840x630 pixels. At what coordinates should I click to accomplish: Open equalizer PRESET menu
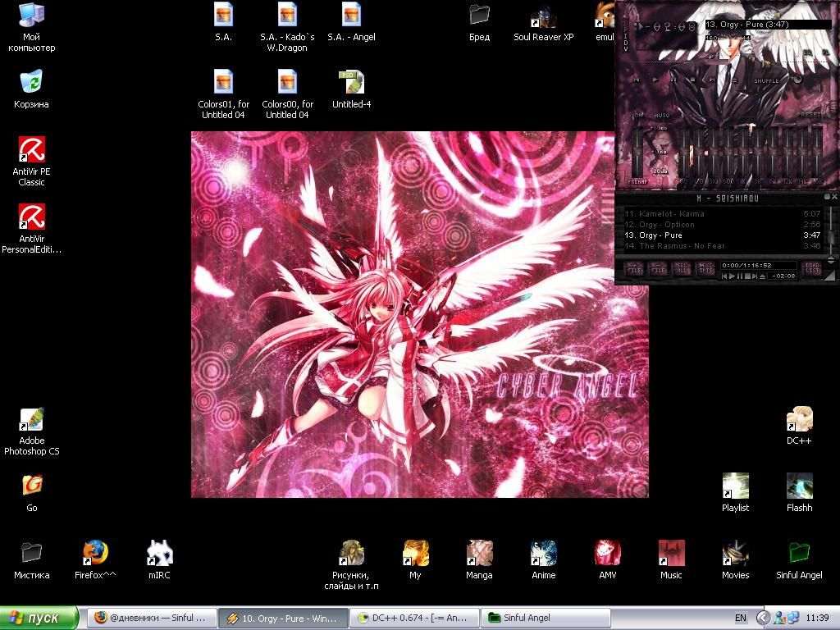[x=809, y=115]
